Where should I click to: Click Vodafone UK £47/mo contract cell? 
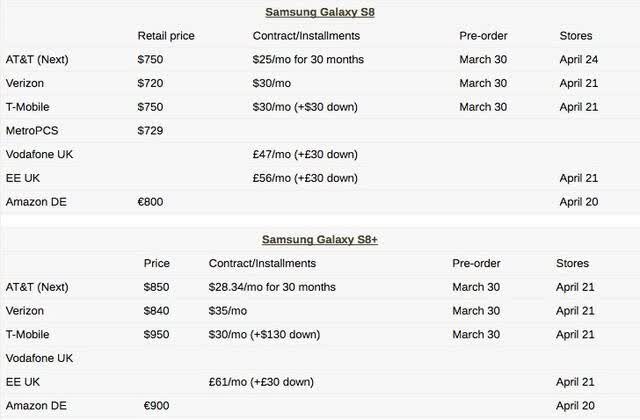[305, 154]
